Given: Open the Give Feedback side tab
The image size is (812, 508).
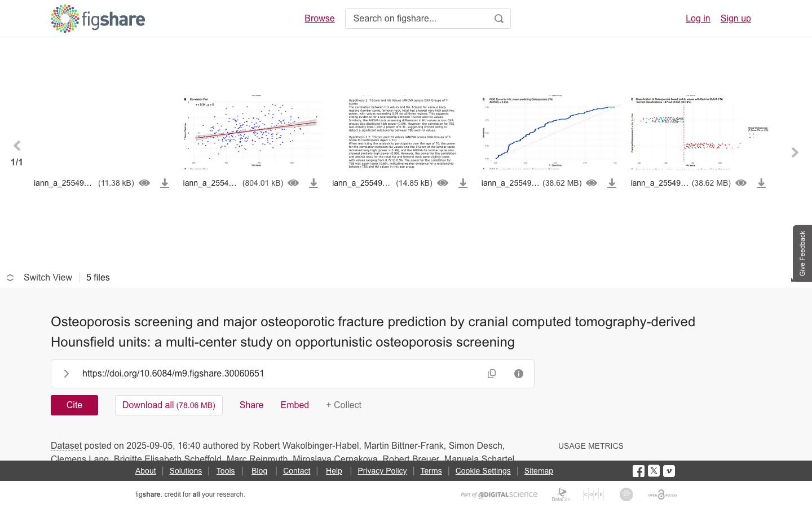Looking at the screenshot, I should pyautogui.click(x=802, y=253).
